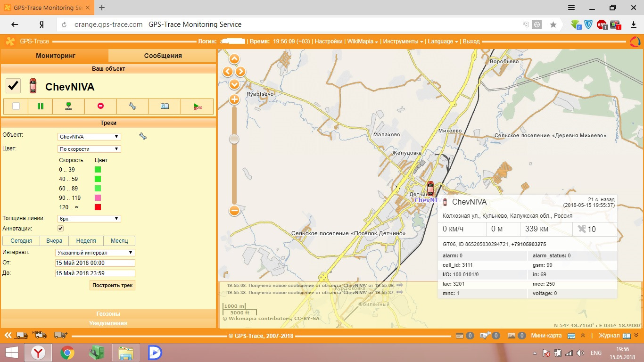This screenshot has width=644, height=362.
Task: Click the GPRS command icon
Action: click(x=198, y=107)
